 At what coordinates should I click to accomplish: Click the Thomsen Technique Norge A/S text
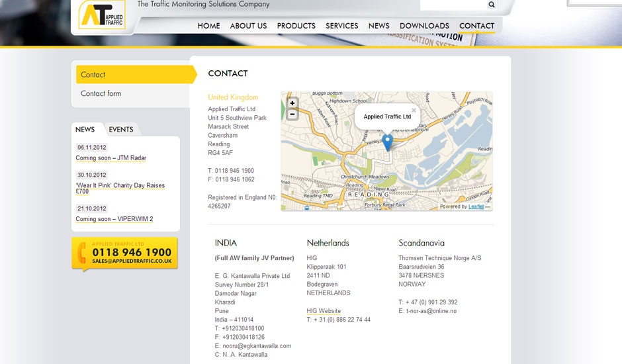(440, 258)
